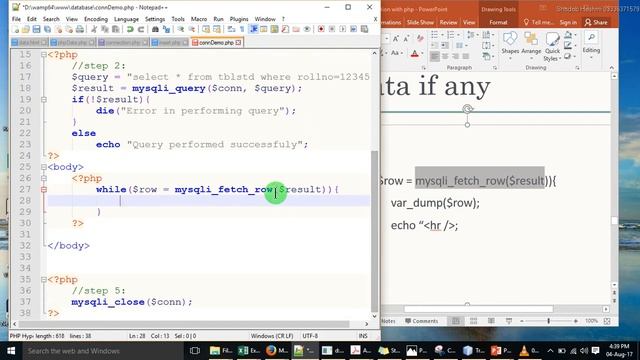
Task: Toggle the Show All Characters icon
Action: point(242,29)
